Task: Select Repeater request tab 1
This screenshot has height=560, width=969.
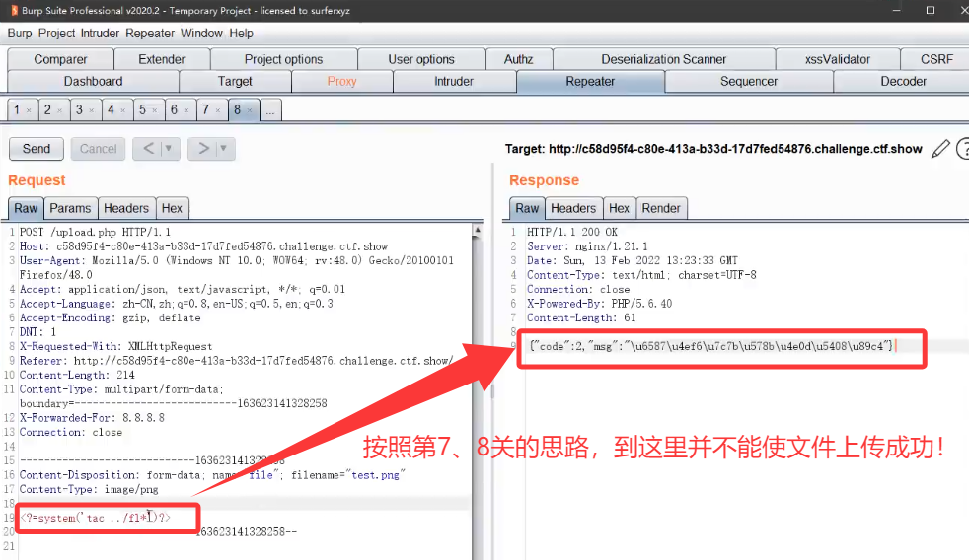Action: pyautogui.click(x=18, y=109)
